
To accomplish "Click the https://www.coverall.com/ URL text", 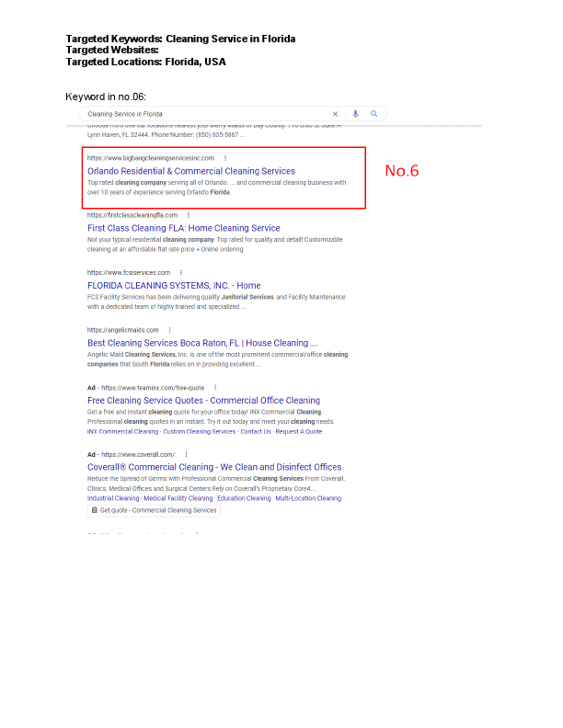I will 138,454.
